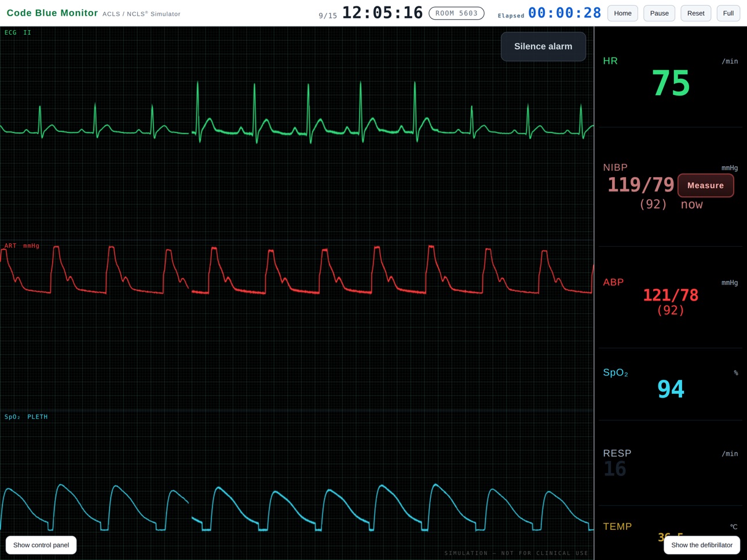The width and height of the screenshot is (747, 560).
Task: Click the HR label in vitals panel
Action: pyautogui.click(x=610, y=61)
